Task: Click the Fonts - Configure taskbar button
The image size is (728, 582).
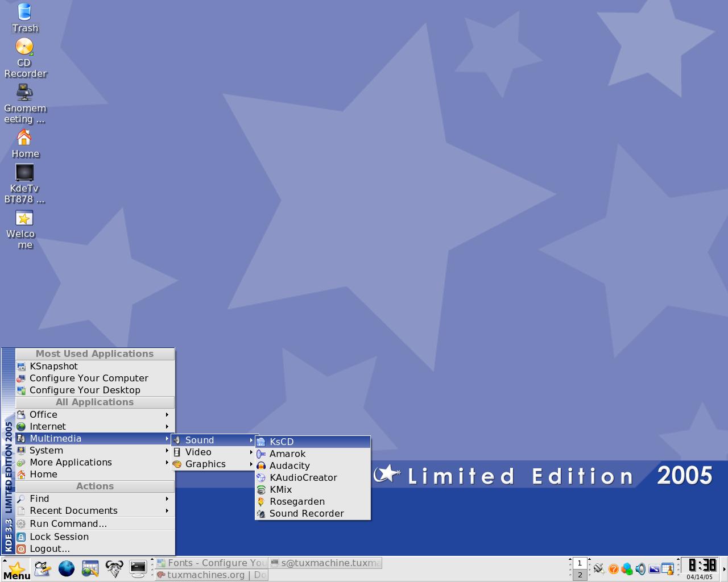Action: coord(212,563)
